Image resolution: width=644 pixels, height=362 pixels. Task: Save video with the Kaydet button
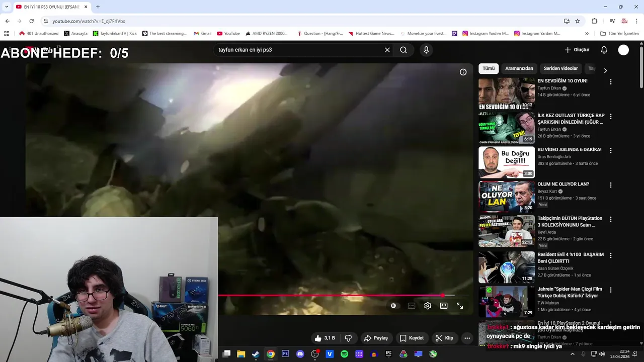(x=412, y=338)
